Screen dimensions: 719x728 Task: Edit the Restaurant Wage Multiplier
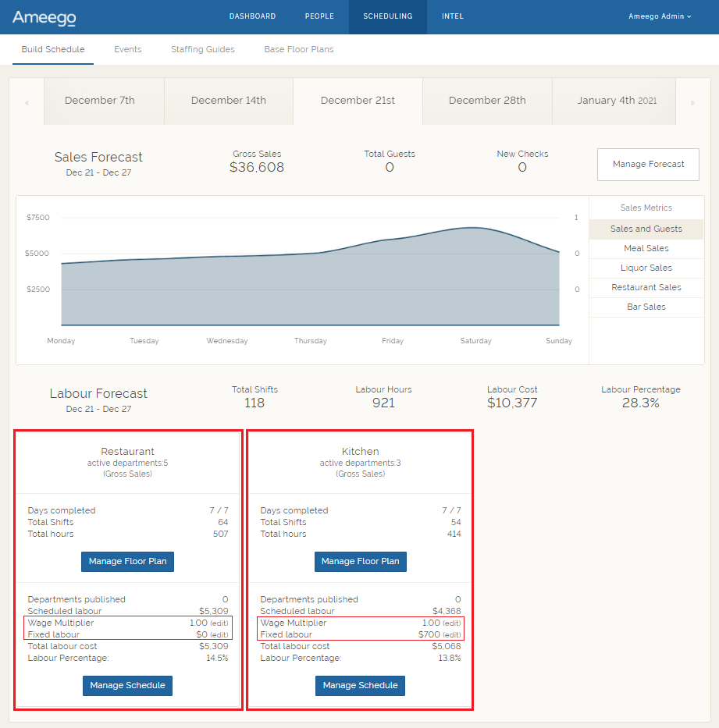coord(221,622)
